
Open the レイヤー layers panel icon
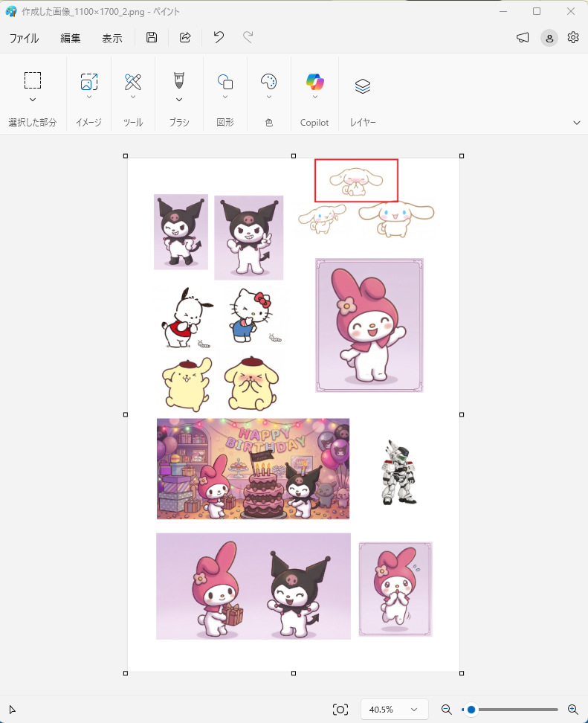pyautogui.click(x=363, y=86)
